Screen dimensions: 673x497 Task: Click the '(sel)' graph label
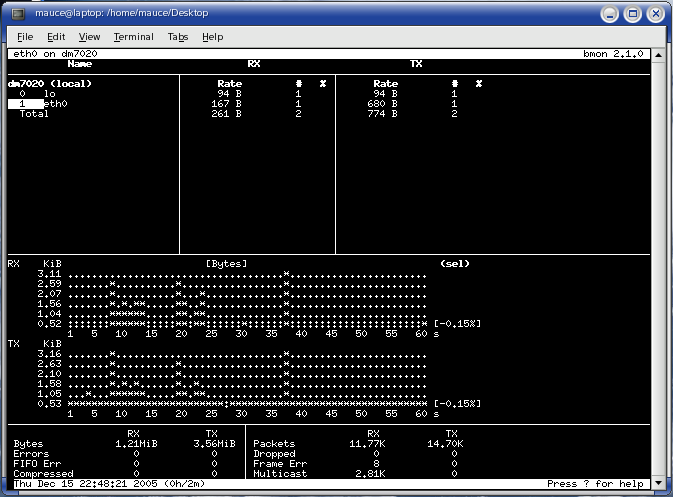pos(455,264)
